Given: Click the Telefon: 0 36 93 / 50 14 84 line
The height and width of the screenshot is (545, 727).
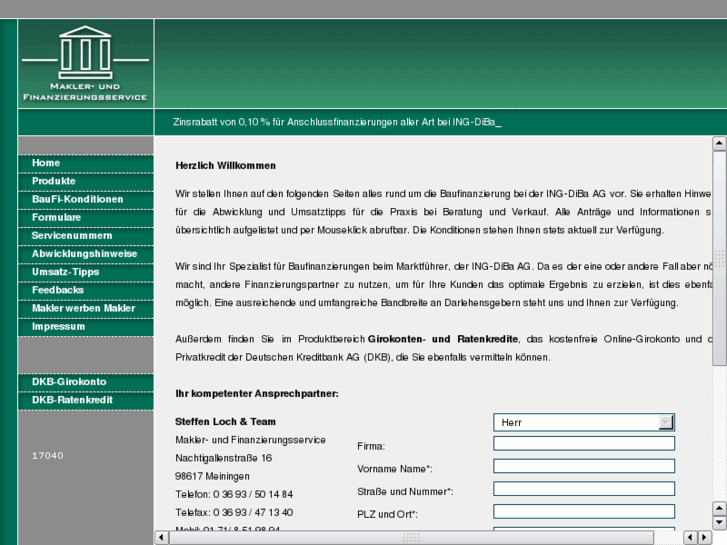Looking at the screenshot, I should 234,494.
